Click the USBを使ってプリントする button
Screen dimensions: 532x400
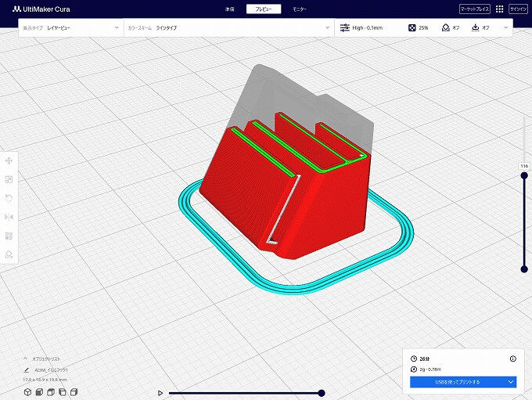coord(456,382)
